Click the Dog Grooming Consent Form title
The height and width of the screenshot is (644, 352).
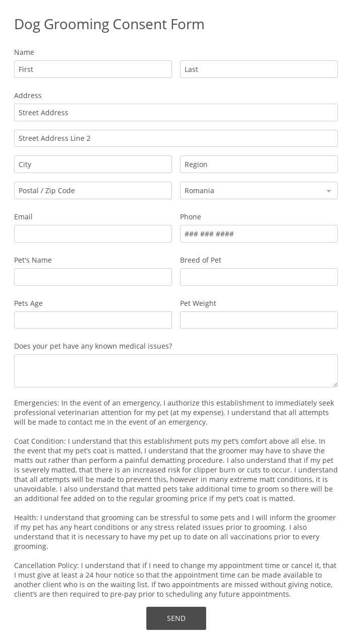[x=109, y=24]
